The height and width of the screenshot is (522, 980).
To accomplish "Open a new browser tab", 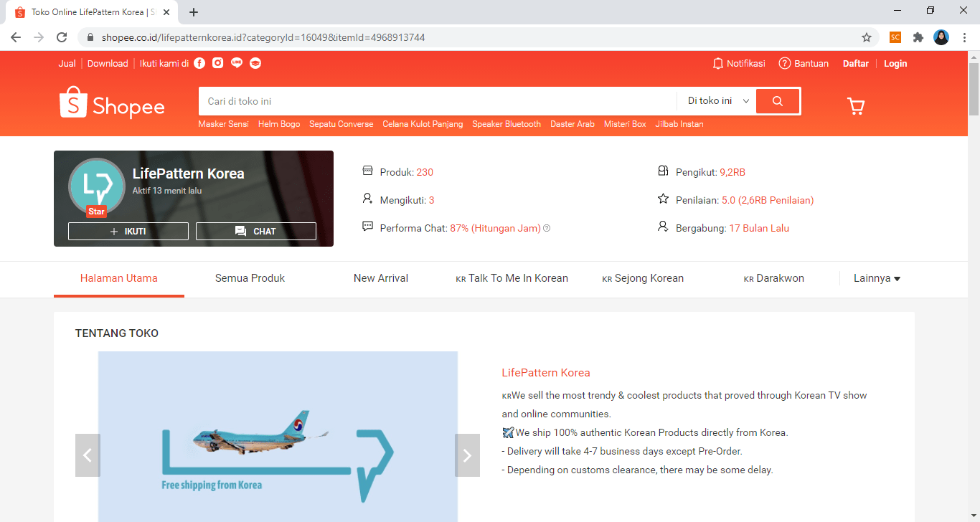I will point(194,12).
